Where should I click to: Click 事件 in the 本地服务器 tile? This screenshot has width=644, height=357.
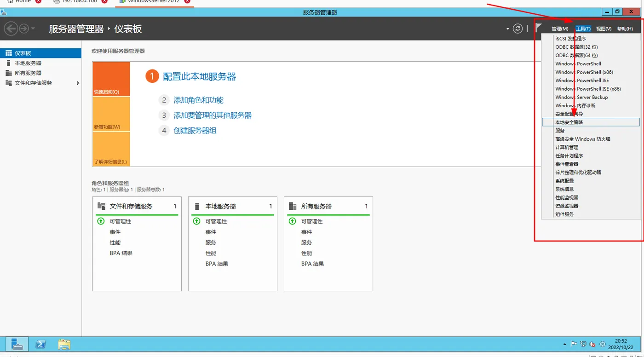point(211,232)
